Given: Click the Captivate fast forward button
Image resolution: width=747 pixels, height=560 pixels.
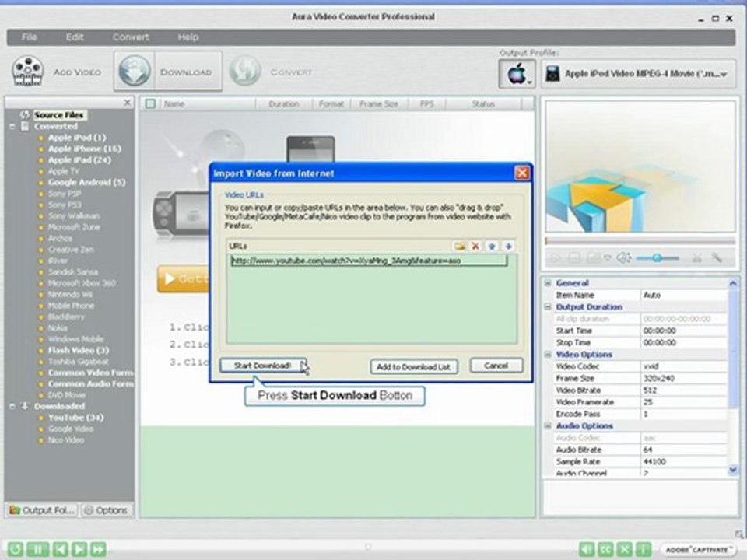Looking at the screenshot, I should tap(98, 549).
